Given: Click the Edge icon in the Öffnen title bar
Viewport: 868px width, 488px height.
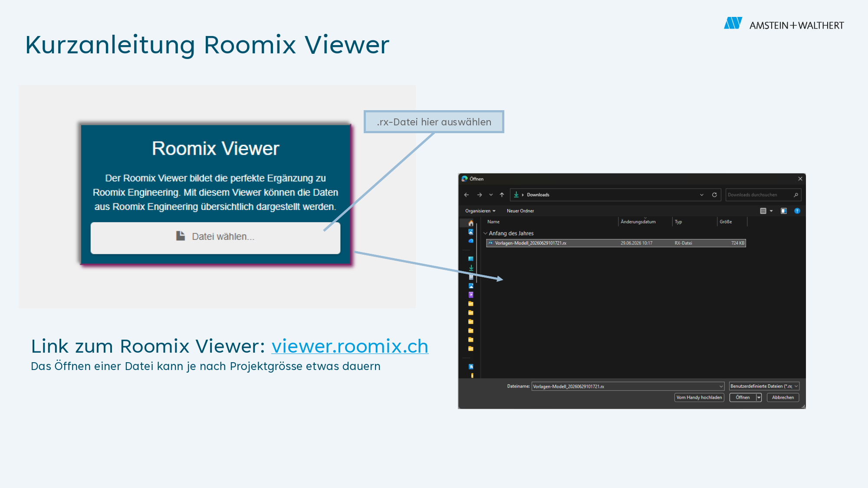Looking at the screenshot, I should [464, 179].
